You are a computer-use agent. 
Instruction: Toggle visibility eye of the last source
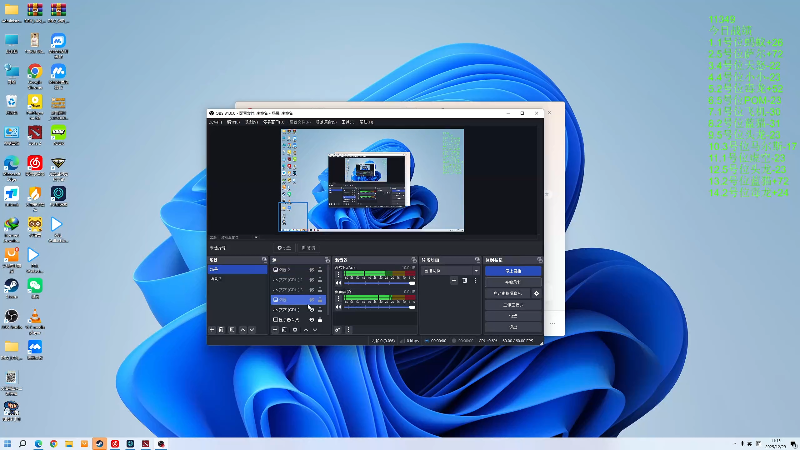coord(312,320)
